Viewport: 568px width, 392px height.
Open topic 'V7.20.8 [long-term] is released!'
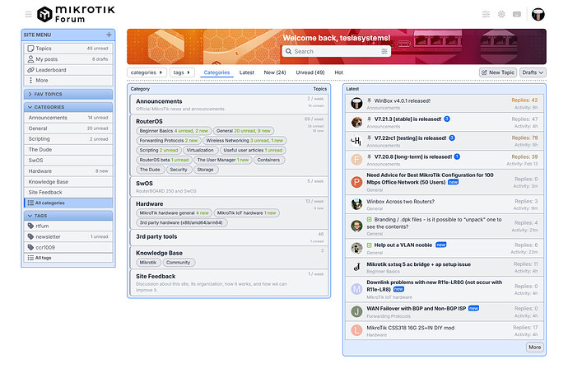(x=413, y=156)
